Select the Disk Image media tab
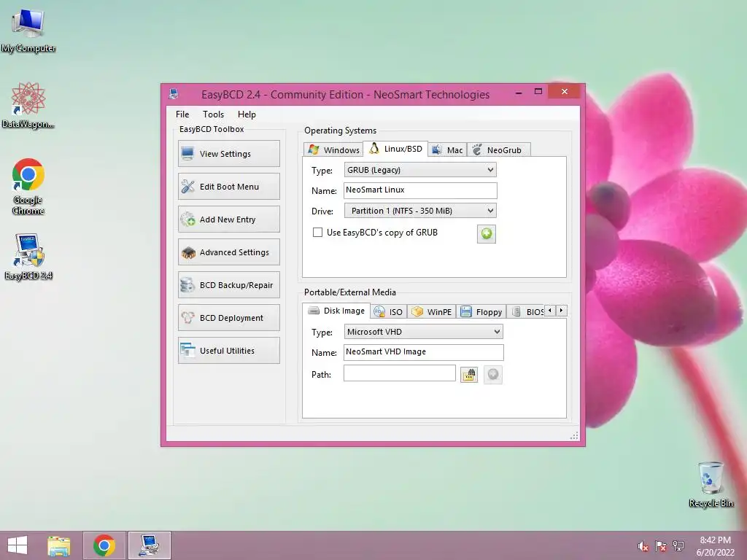 pyautogui.click(x=336, y=311)
